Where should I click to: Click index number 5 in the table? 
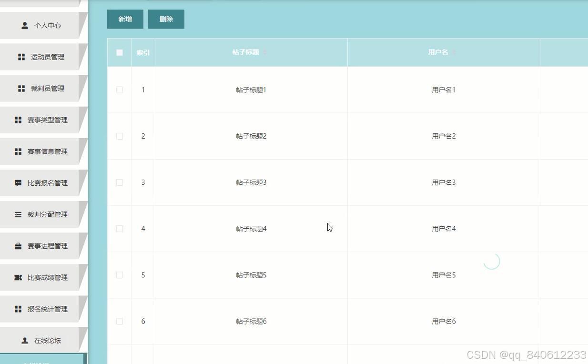[x=143, y=275]
